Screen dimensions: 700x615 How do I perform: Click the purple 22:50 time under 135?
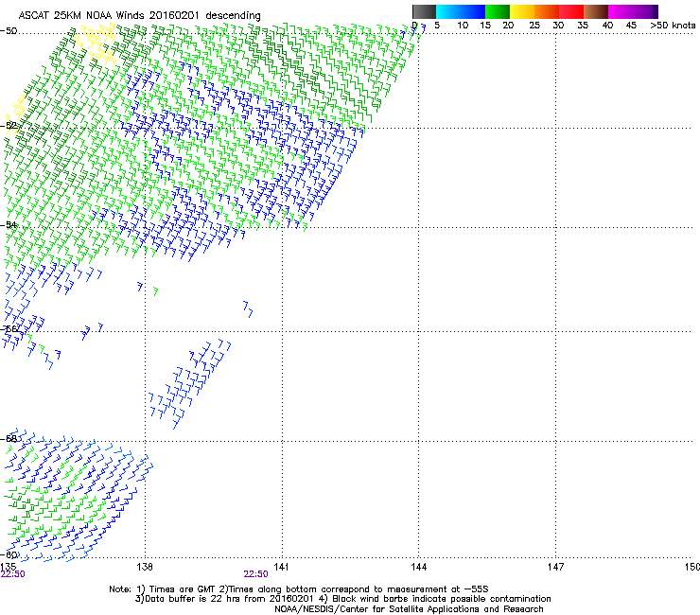pyautogui.click(x=13, y=574)
